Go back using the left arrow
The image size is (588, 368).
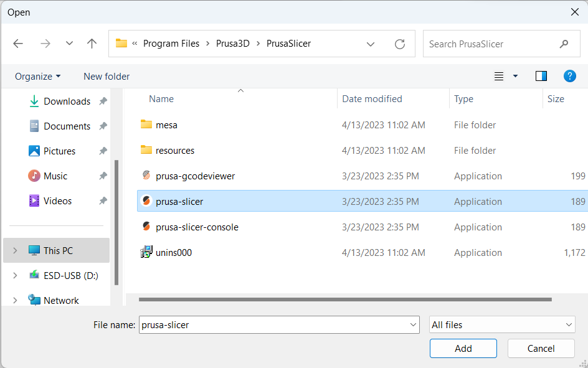coord(18,44)
